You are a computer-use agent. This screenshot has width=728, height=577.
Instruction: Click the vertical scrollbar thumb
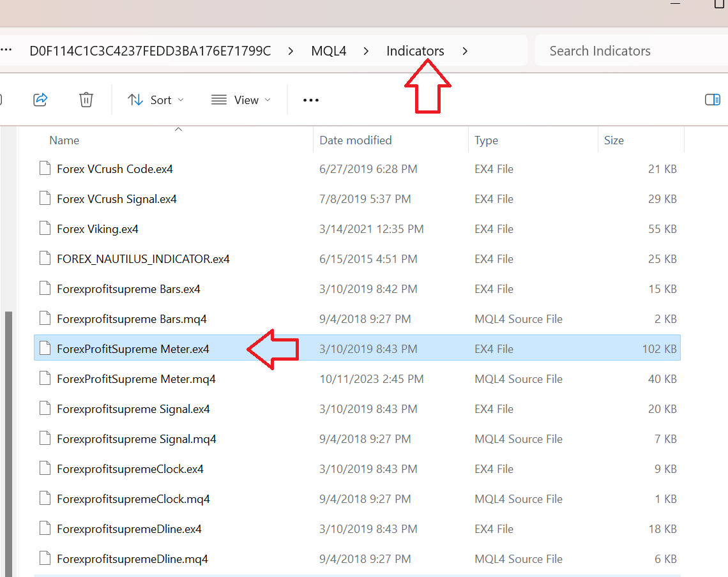click(8, 444)
